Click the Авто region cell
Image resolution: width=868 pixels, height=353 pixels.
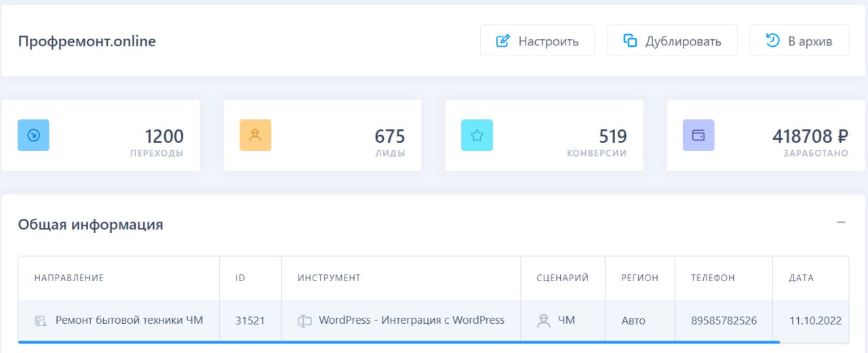[640, 320]
